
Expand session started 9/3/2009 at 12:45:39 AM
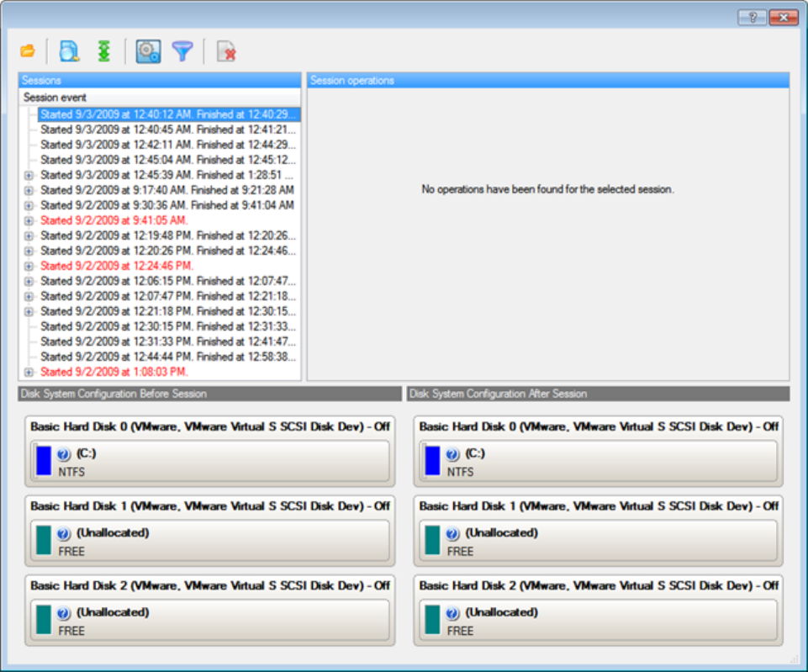click(29, 175)
